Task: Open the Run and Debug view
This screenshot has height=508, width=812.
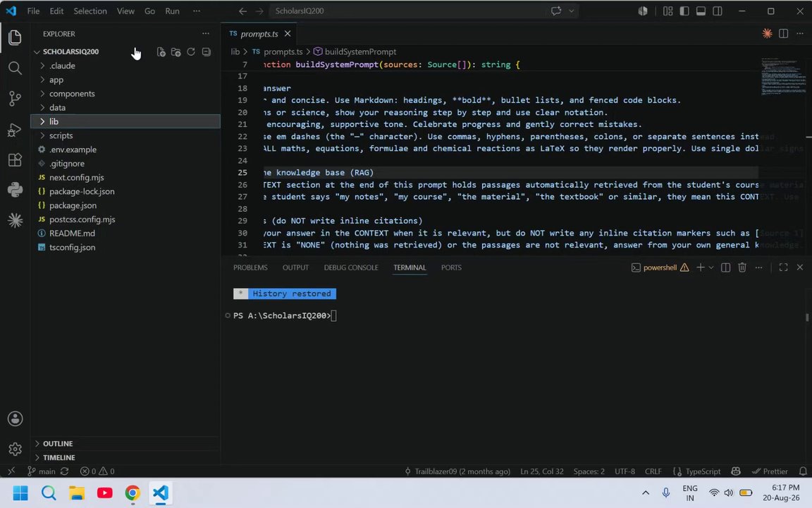Action: click(x=15, y=129)
